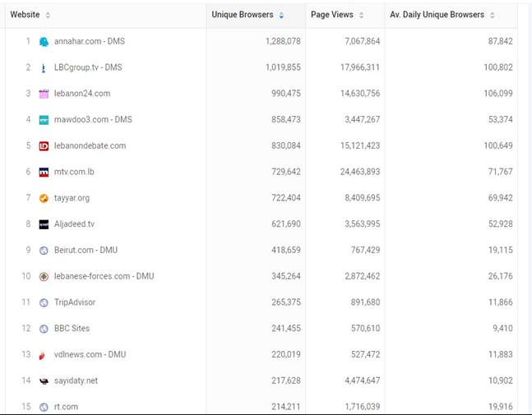
Task: Open the Beirut.com - DMU website entry
Action: tap(86, 250)
